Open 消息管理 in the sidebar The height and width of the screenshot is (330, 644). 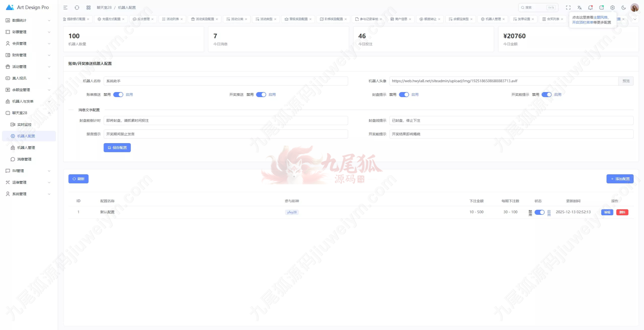tap(24, 159)
